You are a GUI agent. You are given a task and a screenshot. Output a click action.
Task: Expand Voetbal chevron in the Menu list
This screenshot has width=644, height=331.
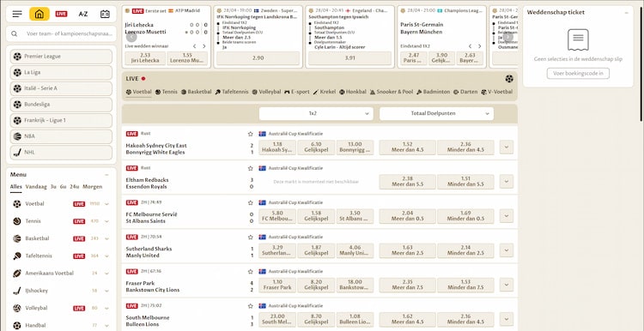click(x=106, y=204)
